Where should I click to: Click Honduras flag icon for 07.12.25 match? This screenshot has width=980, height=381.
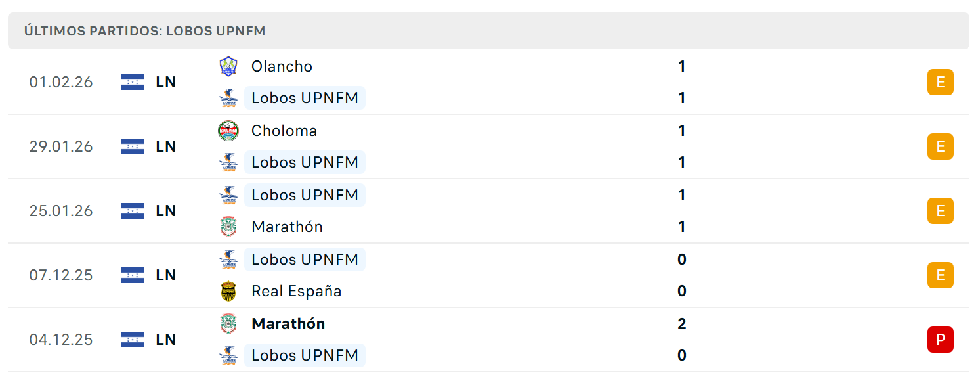133,275
